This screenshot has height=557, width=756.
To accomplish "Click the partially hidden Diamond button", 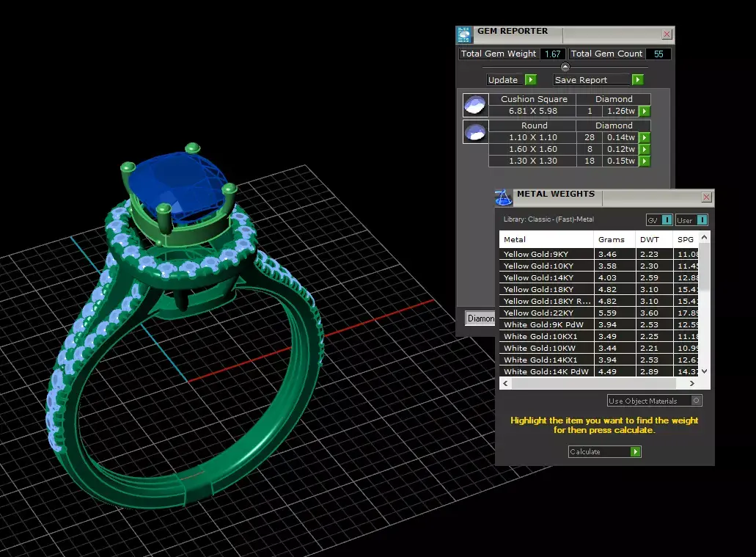I will 480,318.
